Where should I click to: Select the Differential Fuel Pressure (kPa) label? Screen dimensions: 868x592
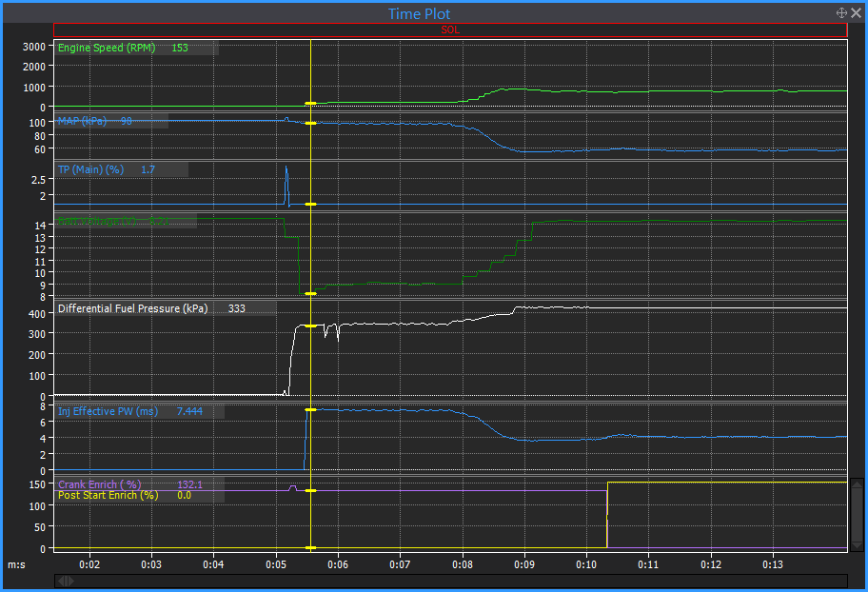(133, 308)
